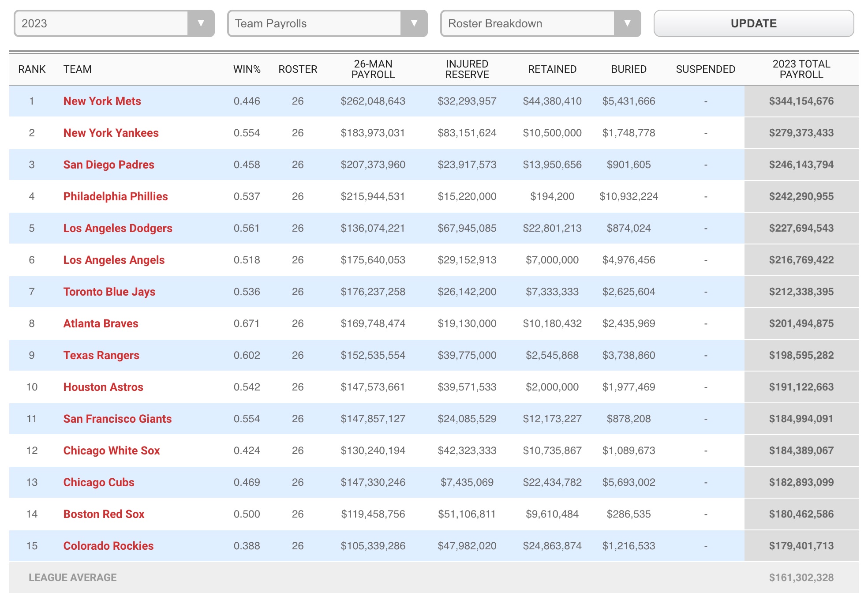Screen dimensions: 868x593
Task: Select Red Sox injured reserve $51,106,811
Action: [x=467, y=514]
